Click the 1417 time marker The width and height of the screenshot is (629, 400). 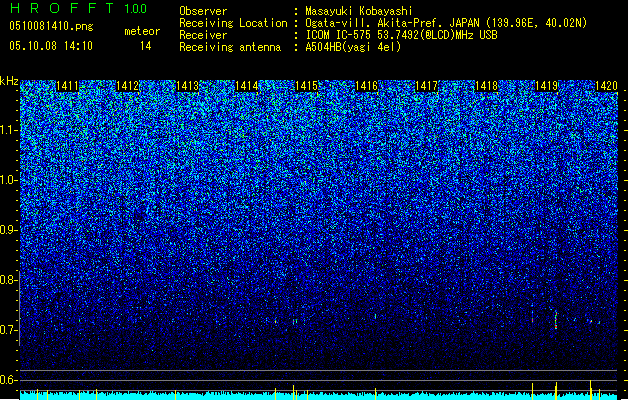coord(426,86)
